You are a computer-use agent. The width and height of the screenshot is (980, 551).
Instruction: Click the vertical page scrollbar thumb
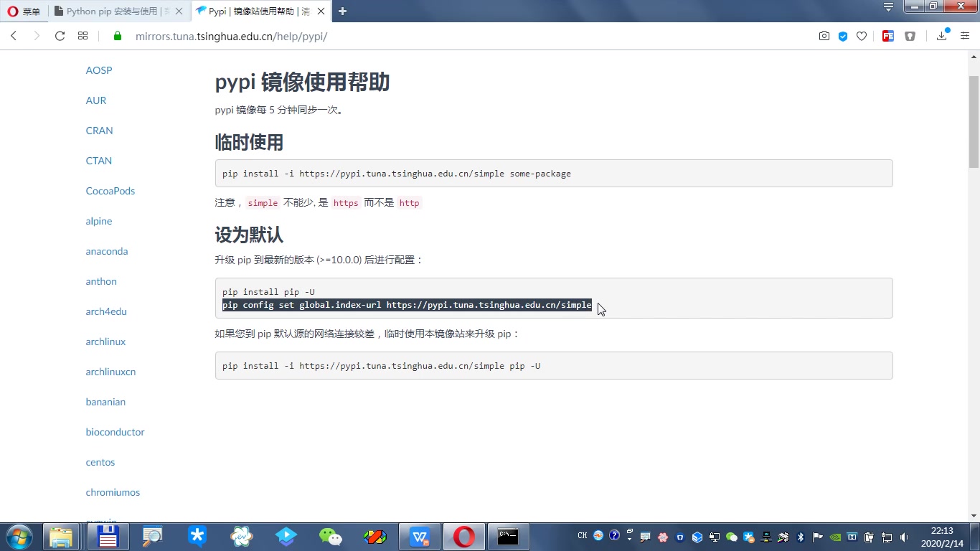point(974,121)
